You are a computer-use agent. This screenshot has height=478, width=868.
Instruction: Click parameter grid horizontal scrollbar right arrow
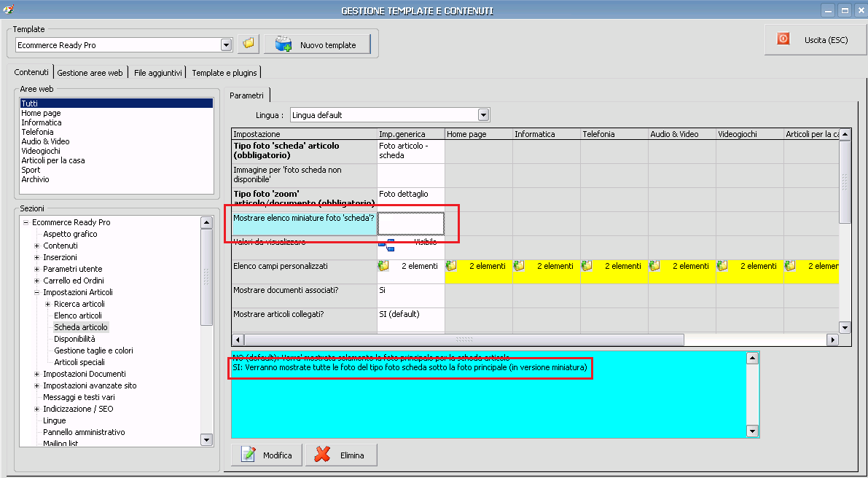(x=832, y=340)
